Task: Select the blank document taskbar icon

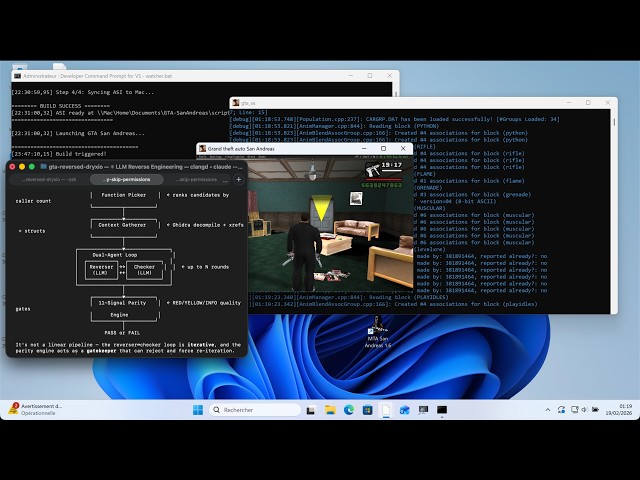Action: 386,410
